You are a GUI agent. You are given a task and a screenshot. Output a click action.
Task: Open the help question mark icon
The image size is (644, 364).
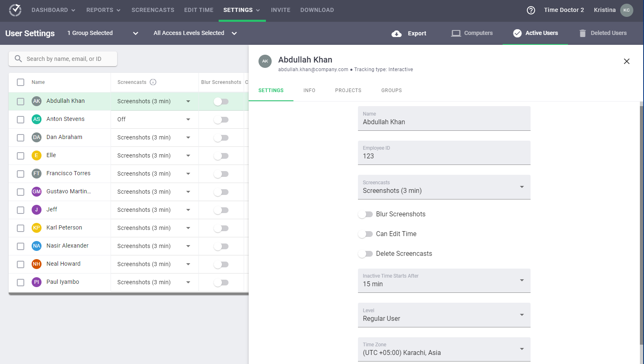[x=531, y=10]
